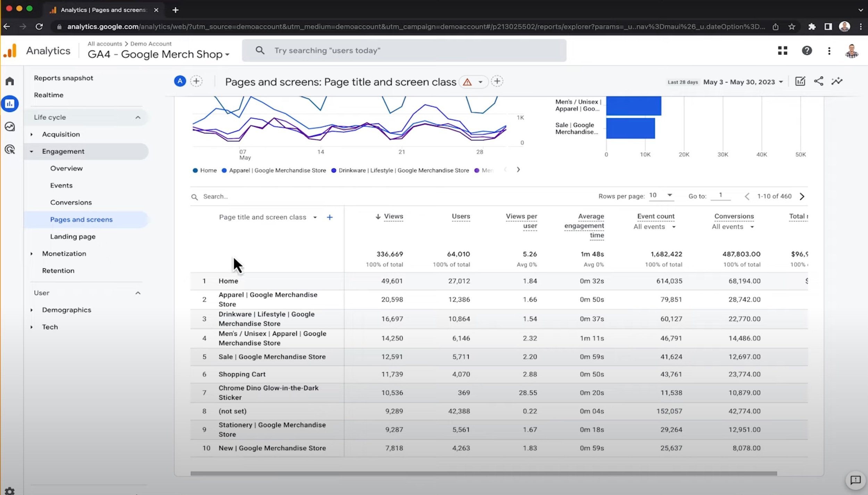The image size is (868, 495).
Task: Open the browser extensions puzzle icon
Action: tap(812, 27)
